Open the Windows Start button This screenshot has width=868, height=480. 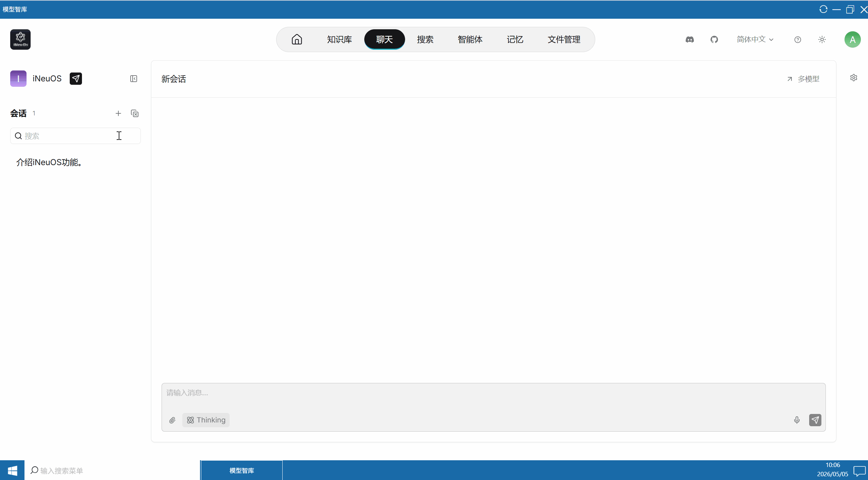click(12, 470)
